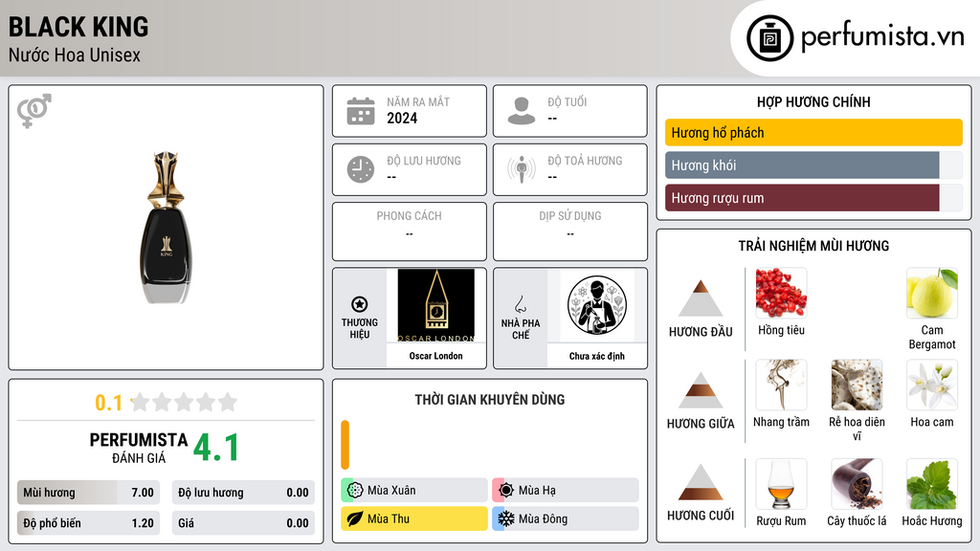
Task: Click the nose icon above Nhà pha chế
Action: (520, 304)
